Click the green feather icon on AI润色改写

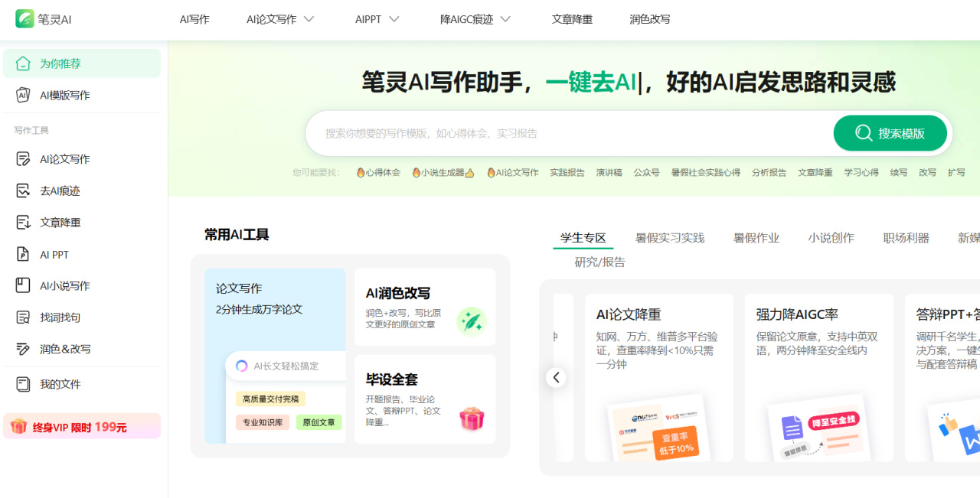point(472,321)
